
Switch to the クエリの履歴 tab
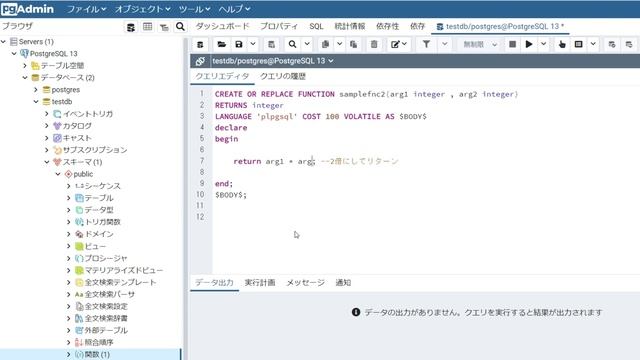283,76
